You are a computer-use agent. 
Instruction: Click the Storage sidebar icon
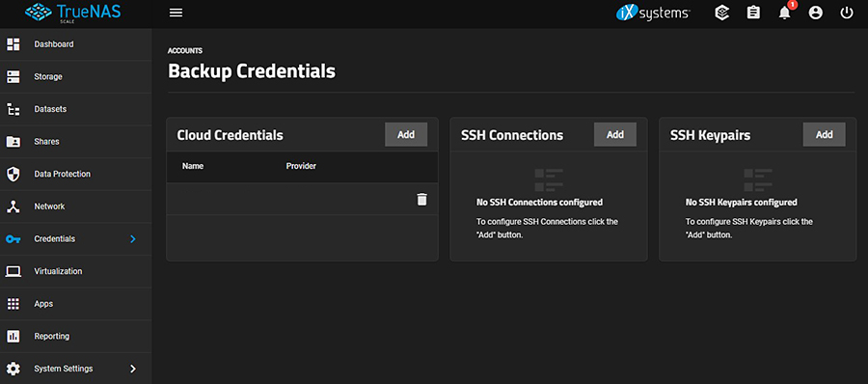click(x=14, y=76)
